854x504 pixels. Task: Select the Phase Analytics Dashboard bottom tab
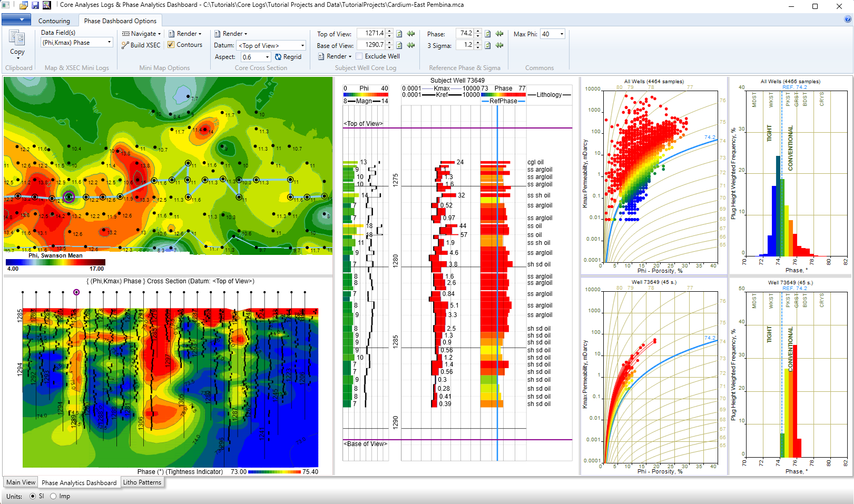[79, 482]
